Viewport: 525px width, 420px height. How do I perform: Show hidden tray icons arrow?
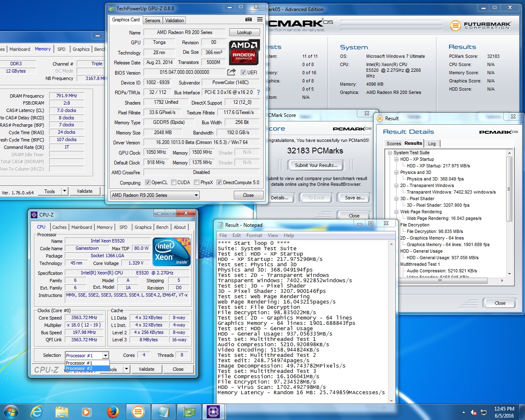(x=463, y=412)
